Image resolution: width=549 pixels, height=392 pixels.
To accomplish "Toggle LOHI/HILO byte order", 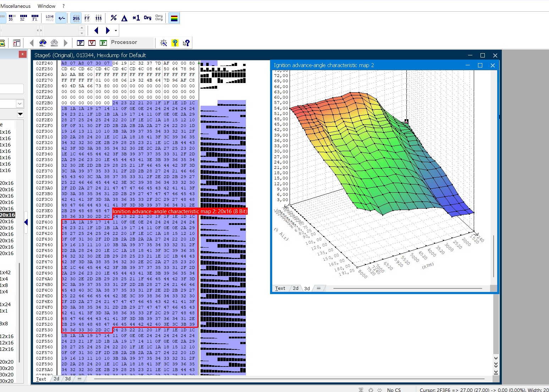I will 49,18.
